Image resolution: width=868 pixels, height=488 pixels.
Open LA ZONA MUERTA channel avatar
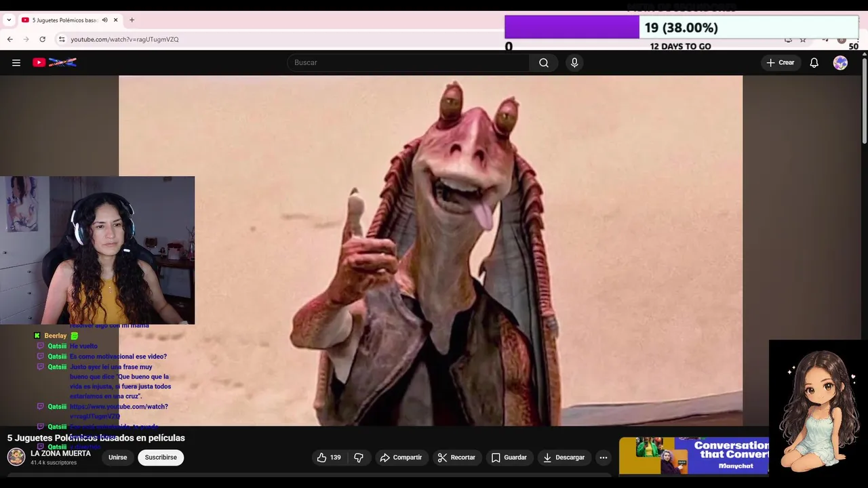point(16,456)
